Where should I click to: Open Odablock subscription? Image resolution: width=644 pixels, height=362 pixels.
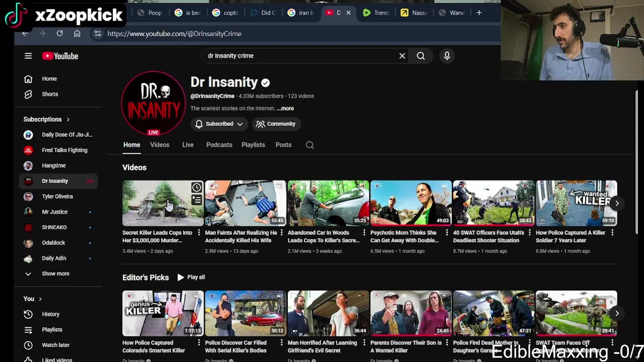tap(58, 243)
